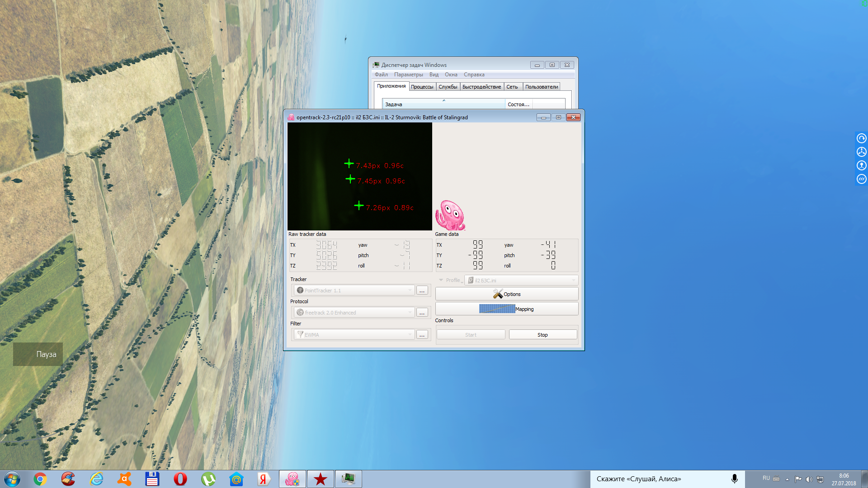
Task: Open Mail.ru Agent from the taskbar
Action: click(236, 479)
